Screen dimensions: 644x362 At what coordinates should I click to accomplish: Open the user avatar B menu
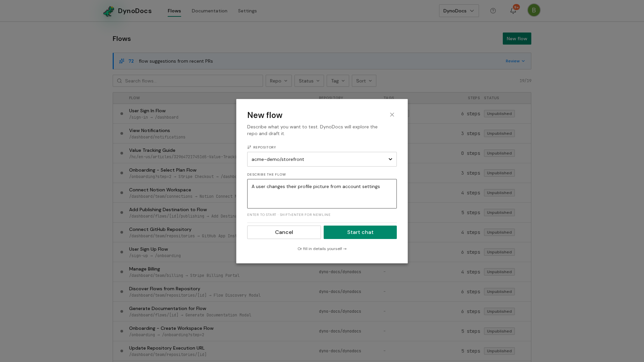click(534, 10)
